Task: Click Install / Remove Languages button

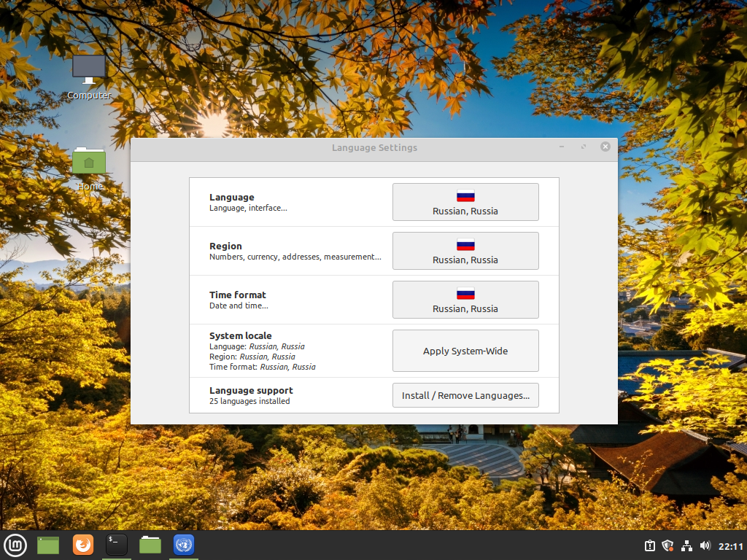Action: (465, 395)
